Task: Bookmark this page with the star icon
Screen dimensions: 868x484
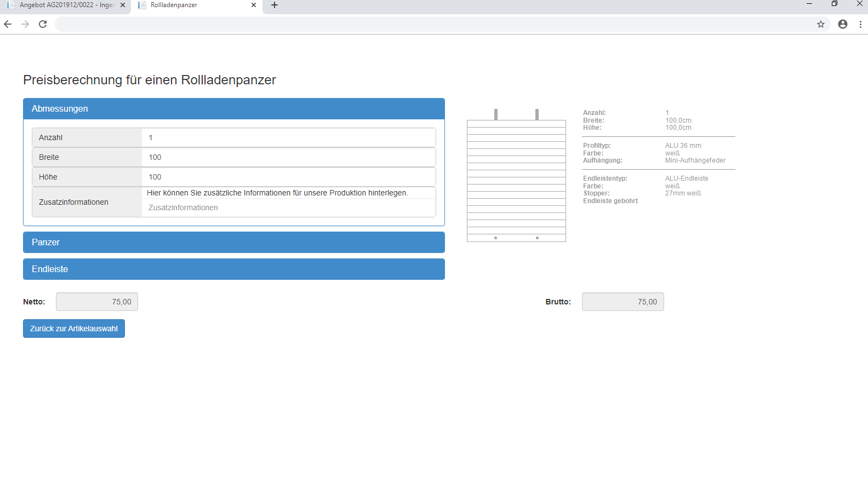Action: [821, 24]
